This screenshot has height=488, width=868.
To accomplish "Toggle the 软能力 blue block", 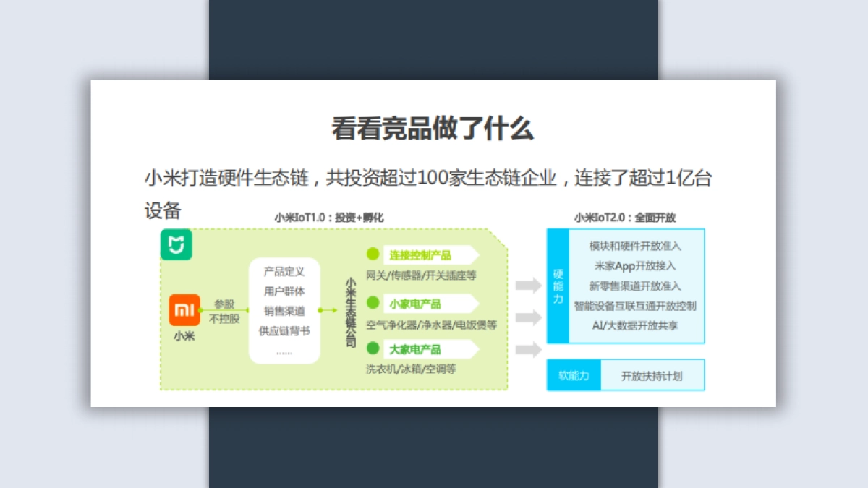I will coord(574,374).
